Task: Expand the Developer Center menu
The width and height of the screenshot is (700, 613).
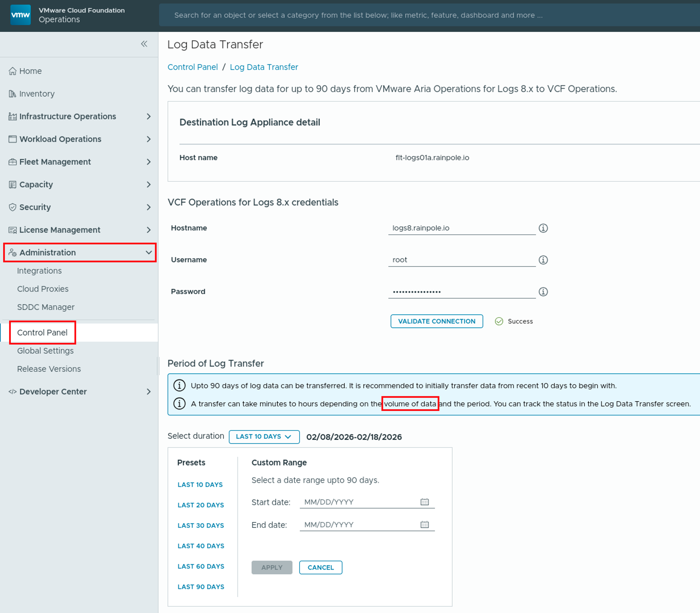Action: 148,392
